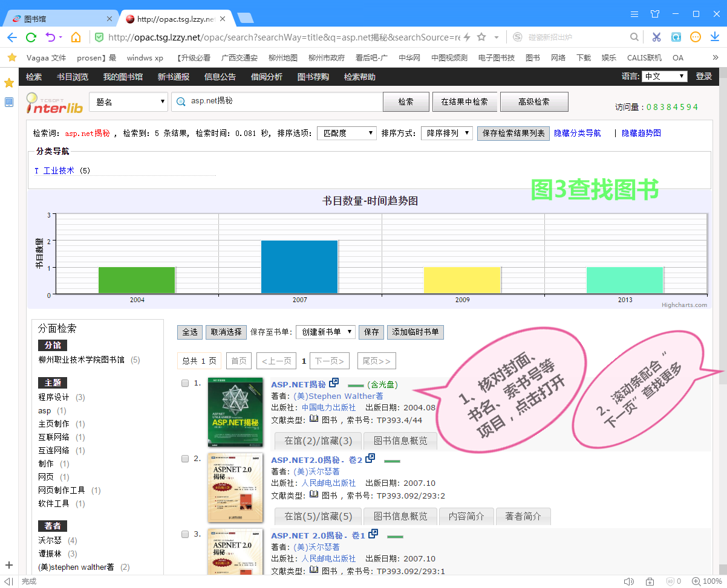Click the yellow star favorites icon on left edge
Viewport: 727px width, 588px height.
[9, 83]
